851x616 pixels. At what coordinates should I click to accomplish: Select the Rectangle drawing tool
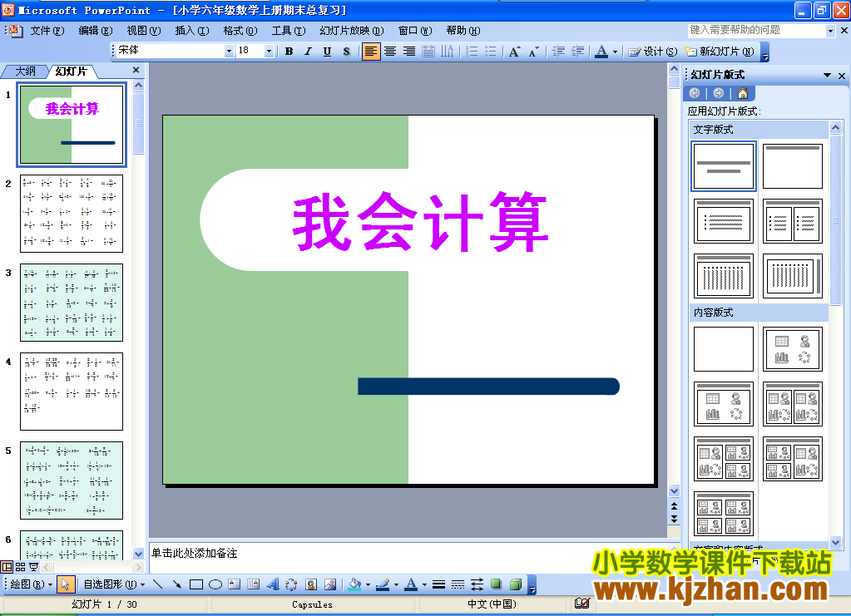pyautogui.click(x=196, y=584)
